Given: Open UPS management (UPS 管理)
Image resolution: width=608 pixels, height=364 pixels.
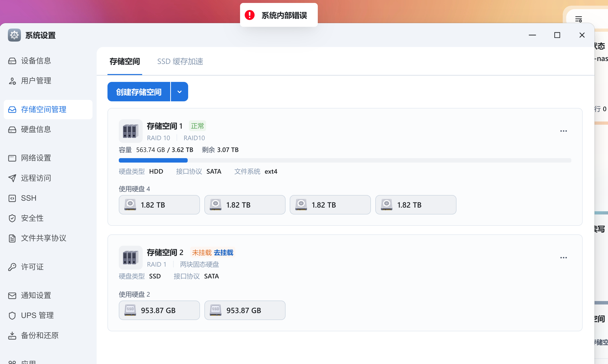Looking at the screenshot, I should point(37,315).
